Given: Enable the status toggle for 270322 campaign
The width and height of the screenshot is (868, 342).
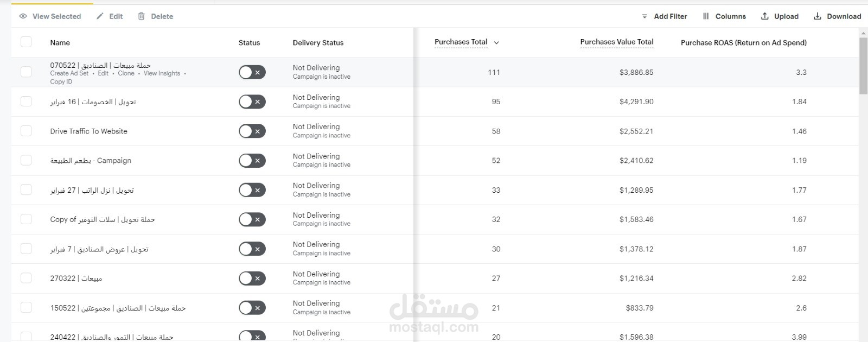Looking at the screenshot, I should (x=252, y=278).
